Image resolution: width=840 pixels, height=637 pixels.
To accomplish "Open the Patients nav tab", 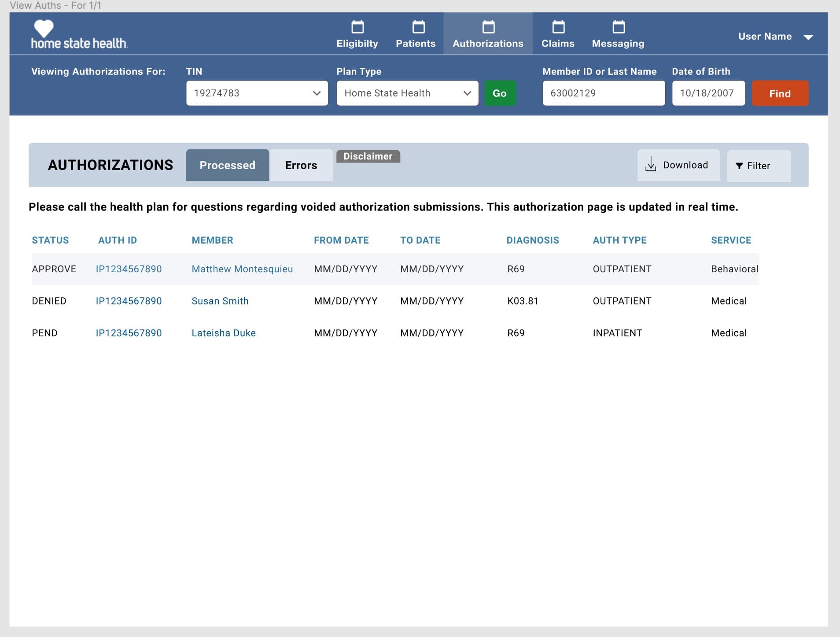I will click(x=416, y=34).
